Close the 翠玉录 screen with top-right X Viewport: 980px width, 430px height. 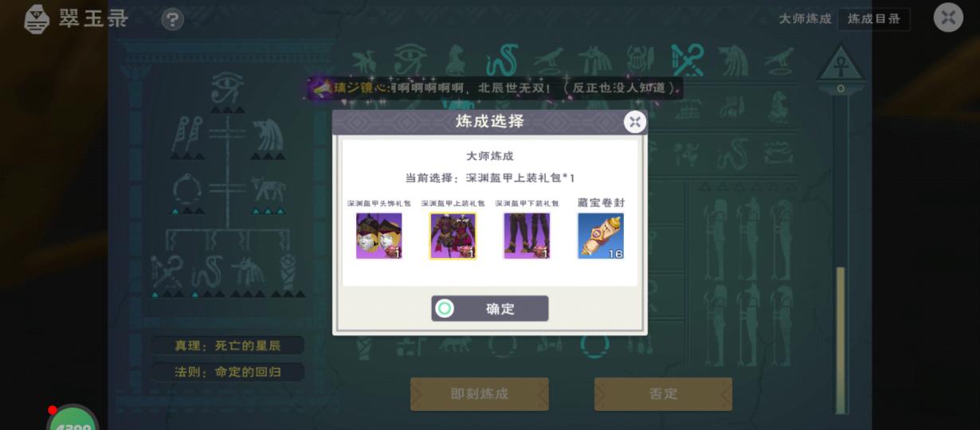948,18
